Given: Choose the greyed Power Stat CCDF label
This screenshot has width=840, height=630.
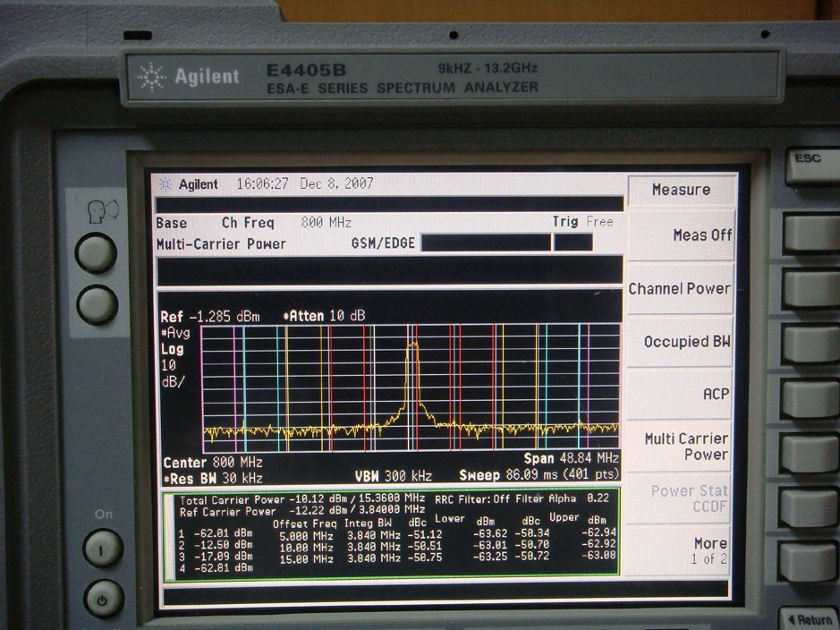Looking at the screenshot, I should 689,498.
